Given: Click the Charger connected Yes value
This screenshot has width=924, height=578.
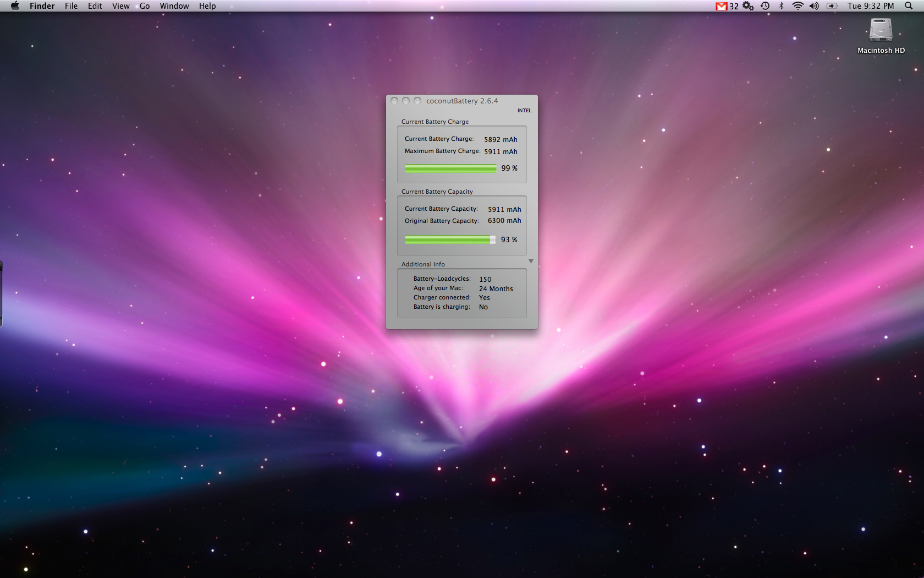Looking at the screenshot, I should (x=485, y=298).
